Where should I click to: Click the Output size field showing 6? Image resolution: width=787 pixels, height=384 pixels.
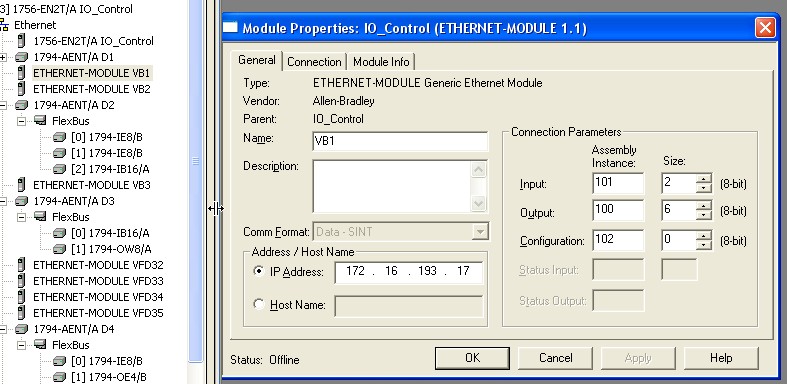pos(679,211)
